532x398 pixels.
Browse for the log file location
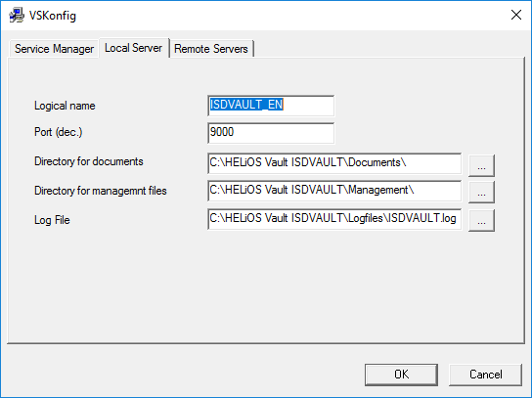point(481,221)
